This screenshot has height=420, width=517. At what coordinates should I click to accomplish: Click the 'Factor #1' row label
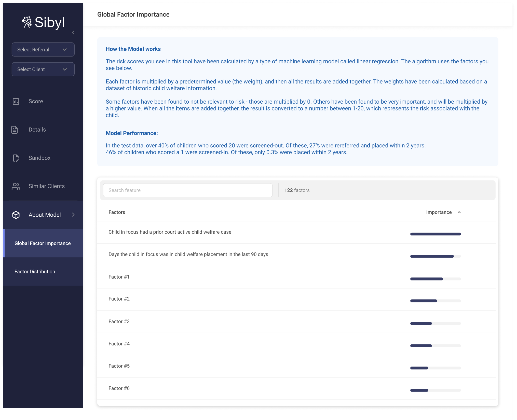click(x=119, y=277)
